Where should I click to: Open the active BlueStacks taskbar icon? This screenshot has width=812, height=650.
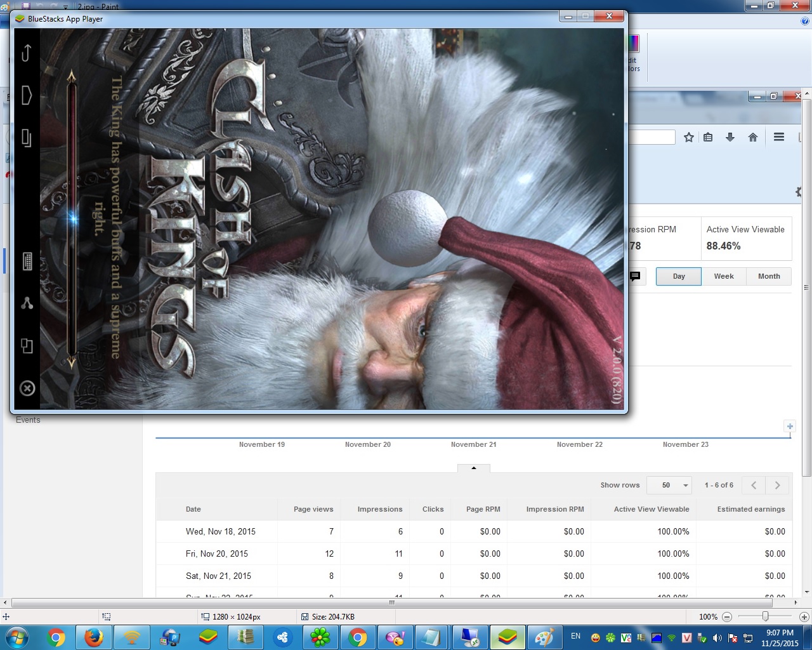click(507, 637)
